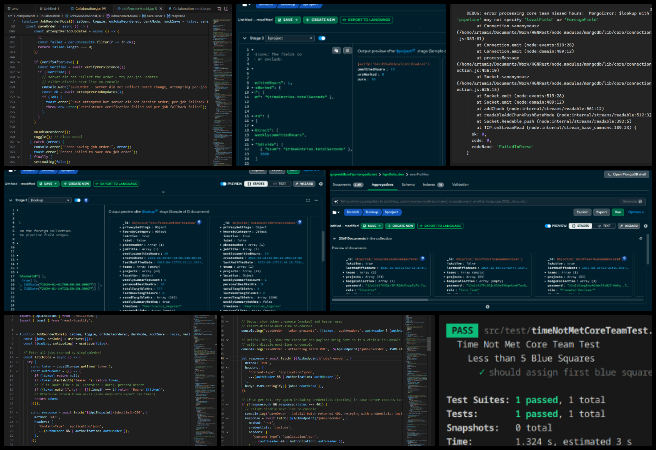Click scrollbar in bottom-middle VS Code editor
This screenshot has width=656, height=450.
[x=429, y=344]
